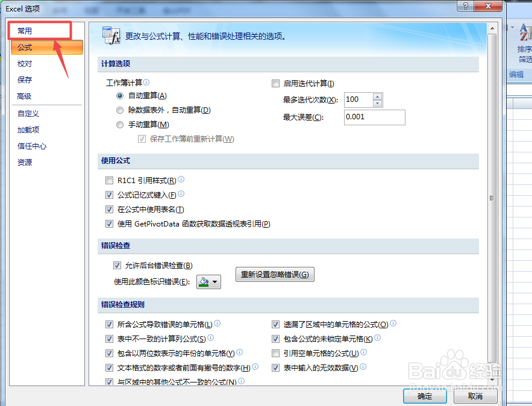
Task: Click the options pane vertical scrollbar thumb
Action: point(492,198)
